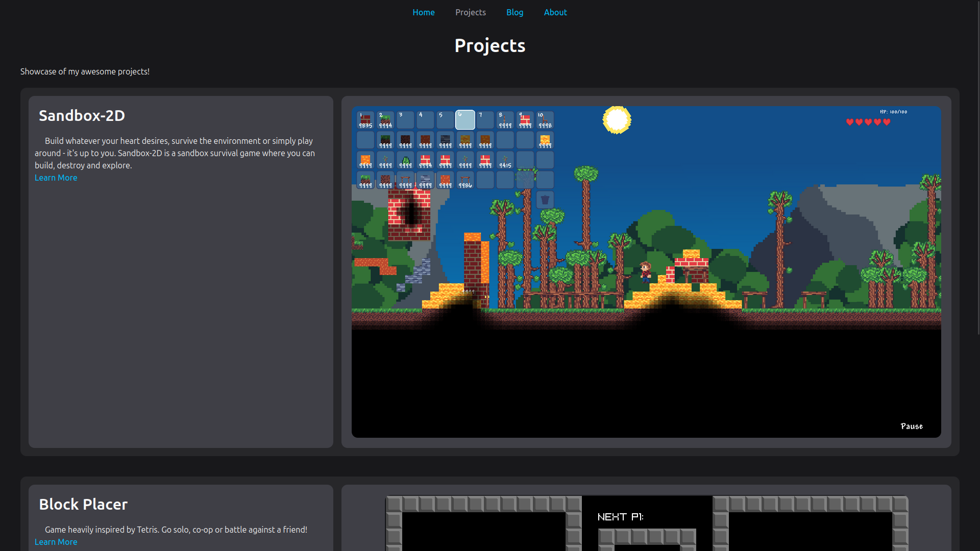Pick the wooden table showing 9986

coord(465,181)
